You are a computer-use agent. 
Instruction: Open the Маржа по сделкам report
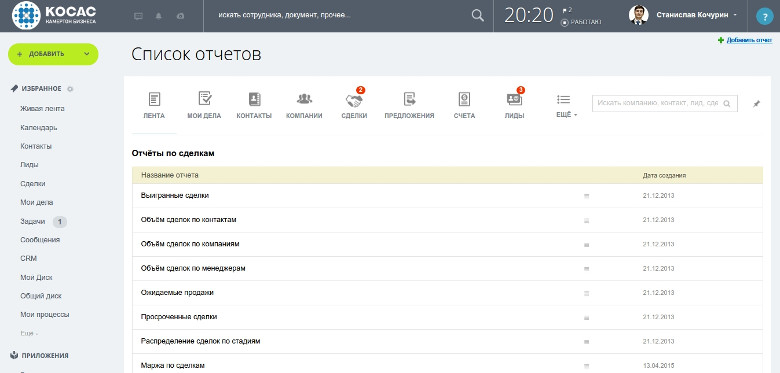(173, 366)
